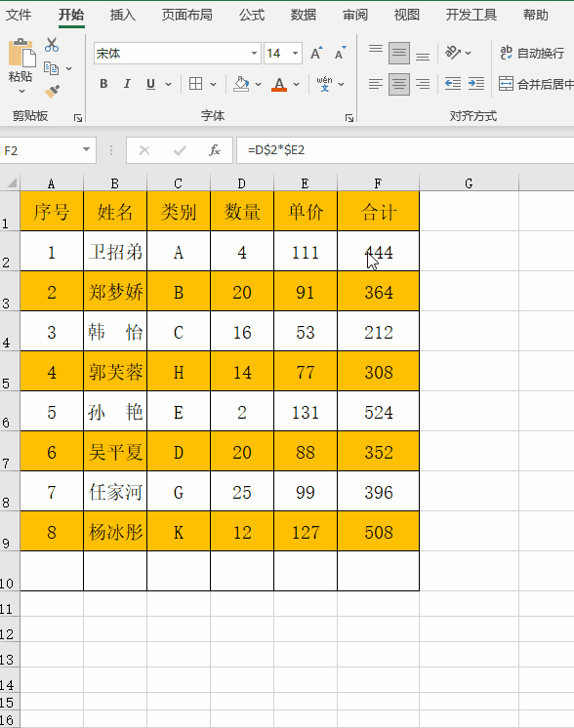
Task: Select column F header
Action: point(378,182)
